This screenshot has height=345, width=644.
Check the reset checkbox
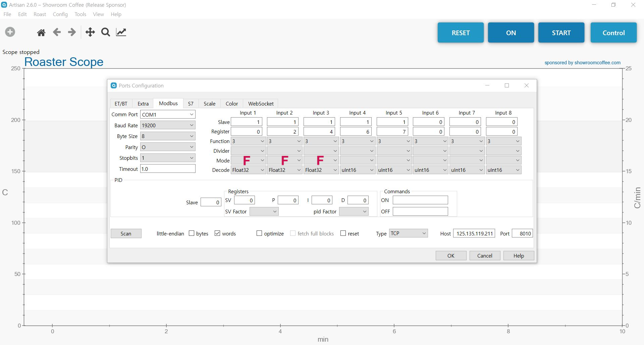click(x=343, y=233)
